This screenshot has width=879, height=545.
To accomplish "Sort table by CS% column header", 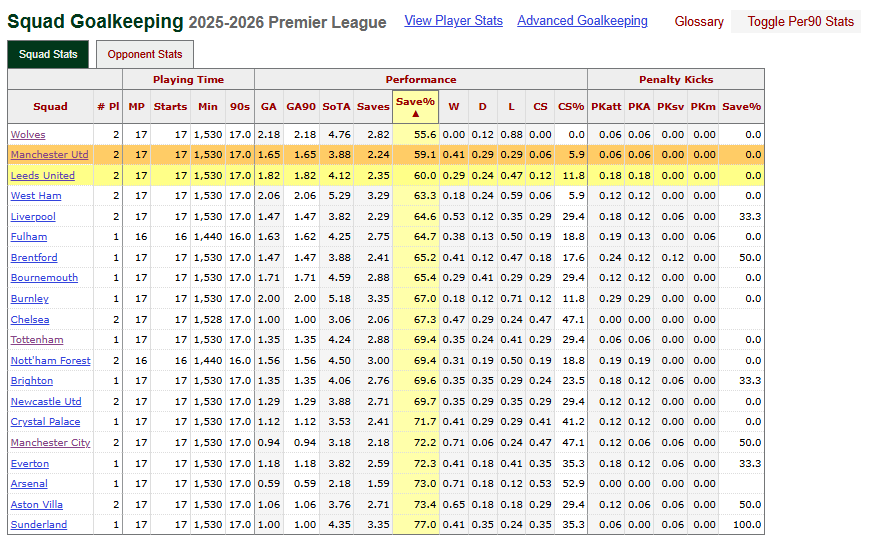I will point(570,106).
